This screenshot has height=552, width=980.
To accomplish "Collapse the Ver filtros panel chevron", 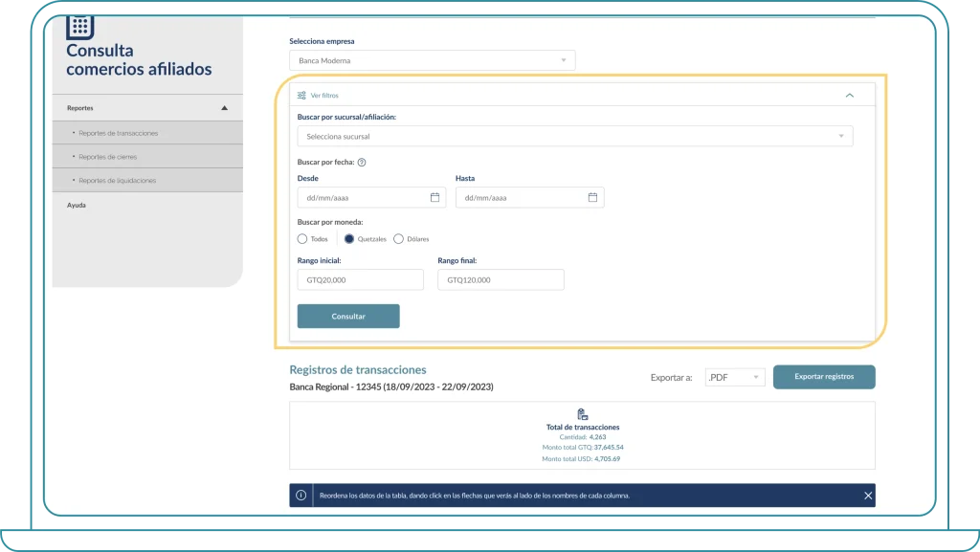I will click(x=850, y=96).
